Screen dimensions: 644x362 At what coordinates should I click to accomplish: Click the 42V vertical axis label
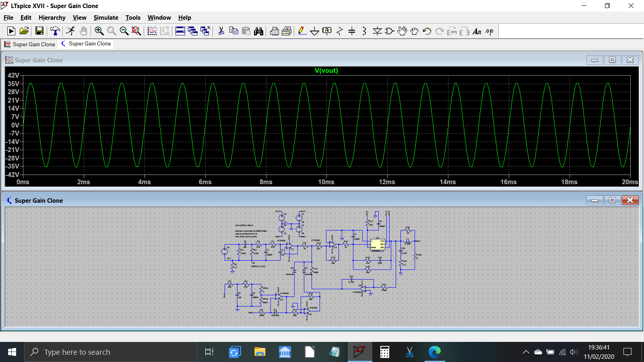pyautogui.click(x=13, y=75)
